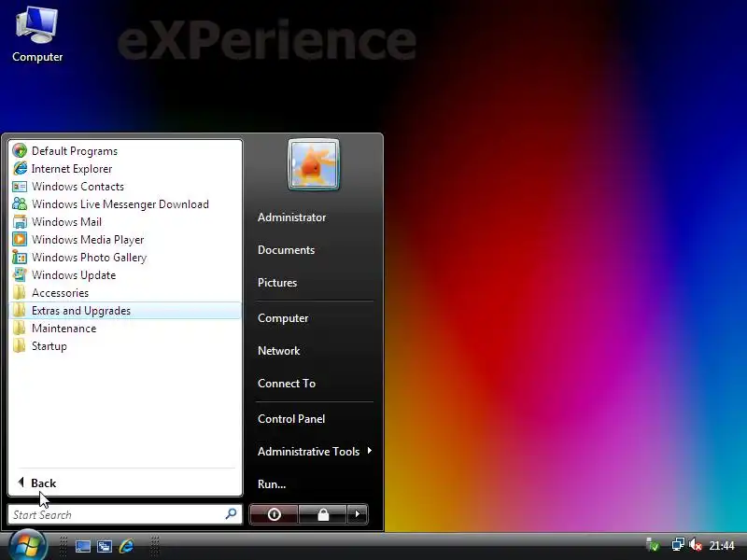The width and height of the screenshot is (747, 560).
Task: Click the green check tray icon
Action: (x=653, y=544)
